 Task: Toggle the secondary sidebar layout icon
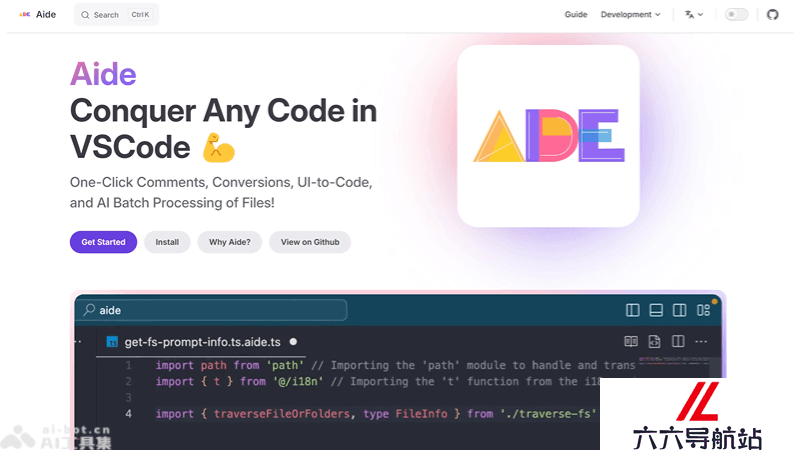pos(680,310)
